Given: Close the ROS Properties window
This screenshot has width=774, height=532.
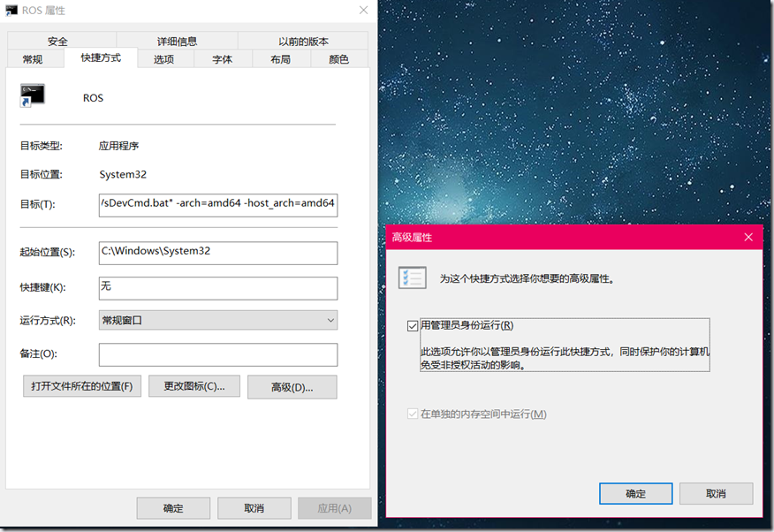Looking at the screenshot, I should click(x=364, y=10).
